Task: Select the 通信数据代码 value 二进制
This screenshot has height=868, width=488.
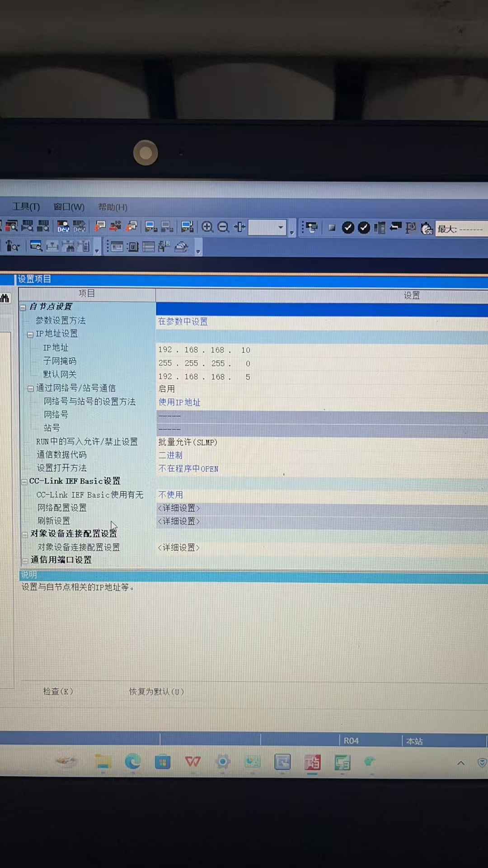Action: [x=170, y=455]
